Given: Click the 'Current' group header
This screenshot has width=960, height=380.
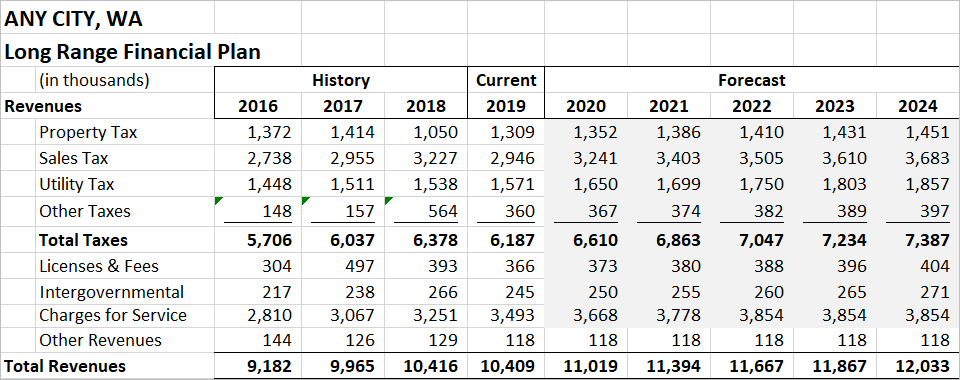Looking at the screenshot, I should coord(506,80).
